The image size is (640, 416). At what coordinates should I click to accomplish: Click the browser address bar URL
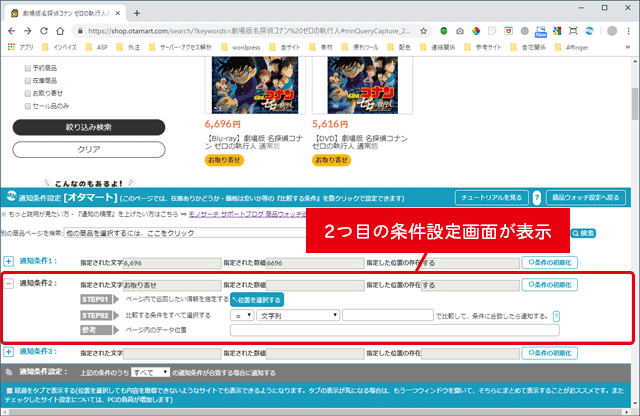pyautogui.click(x=249, y=31)
